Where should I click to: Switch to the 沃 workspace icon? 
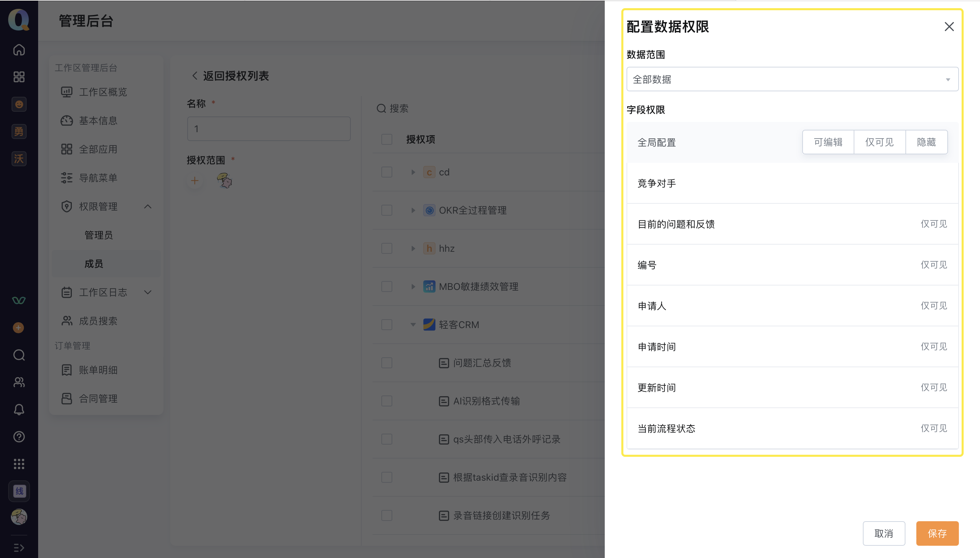pos(19,159)
